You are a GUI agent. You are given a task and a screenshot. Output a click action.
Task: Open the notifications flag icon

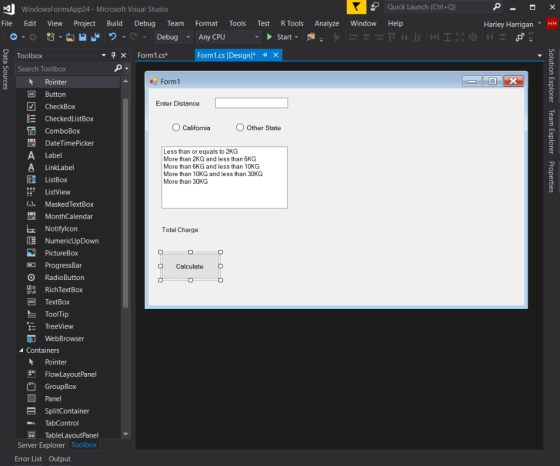click(356, 7)
